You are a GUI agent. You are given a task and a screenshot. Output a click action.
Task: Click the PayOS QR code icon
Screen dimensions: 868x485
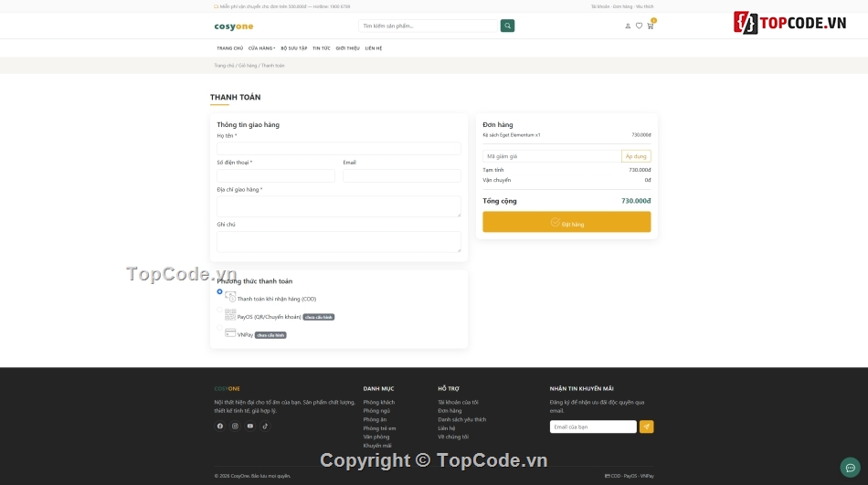pos(230,315)
